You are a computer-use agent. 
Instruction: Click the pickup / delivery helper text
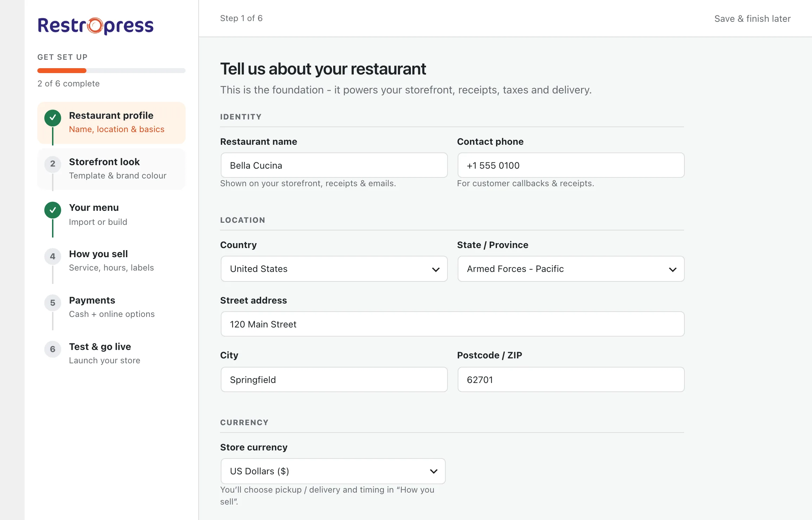click(x=327, y=496)
